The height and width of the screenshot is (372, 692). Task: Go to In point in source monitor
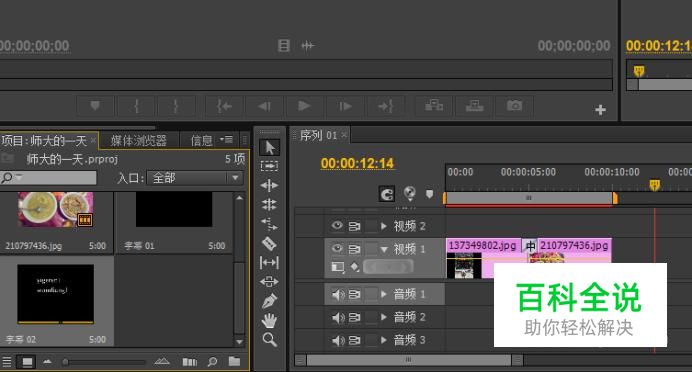click(224, 106)
